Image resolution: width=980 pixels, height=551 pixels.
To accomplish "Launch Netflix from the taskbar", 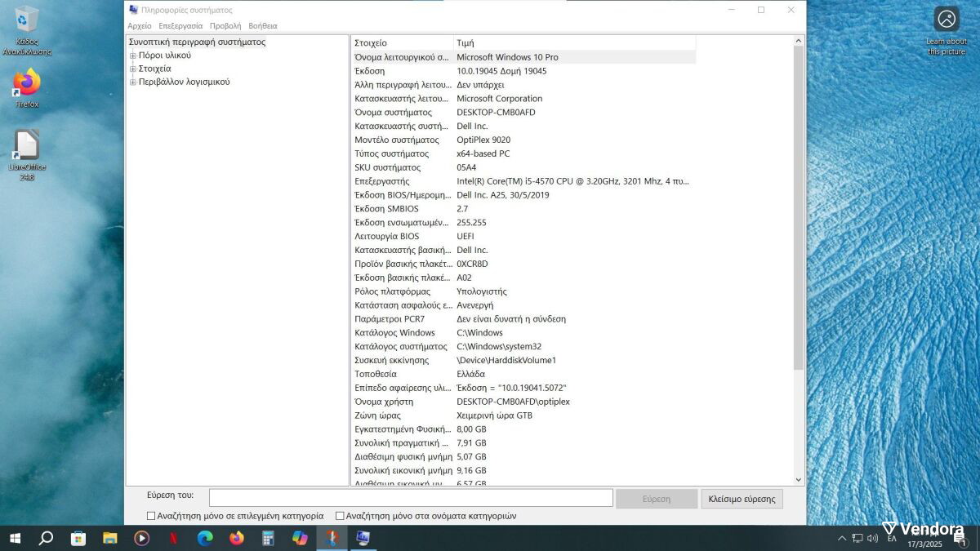I will (x=173, y=538).
